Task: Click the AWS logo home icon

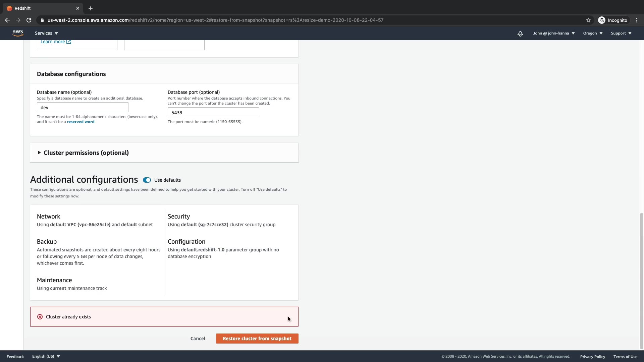Action: [x=18, y=33]
